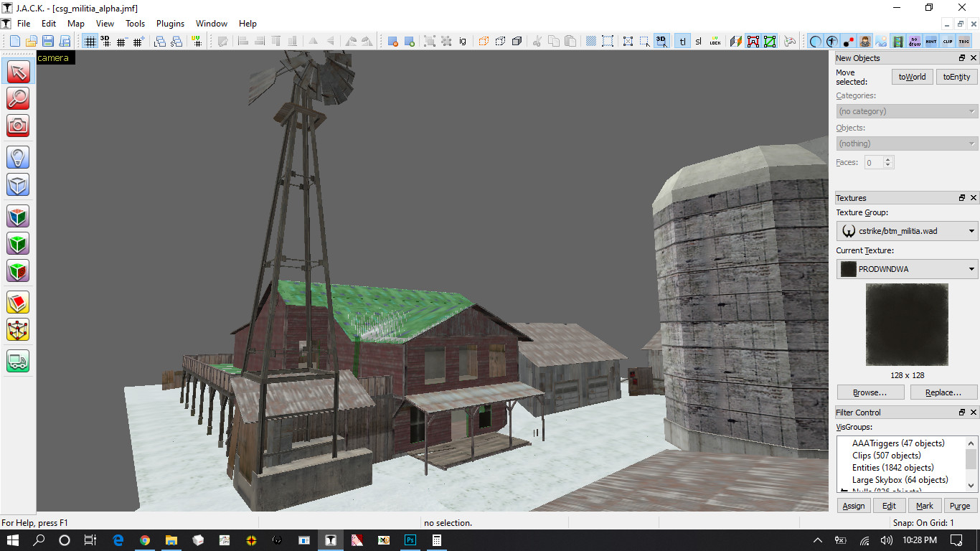Click the VisGroups list scrollbar
Viewport: 980px width, 551px height.
[971, 463]
